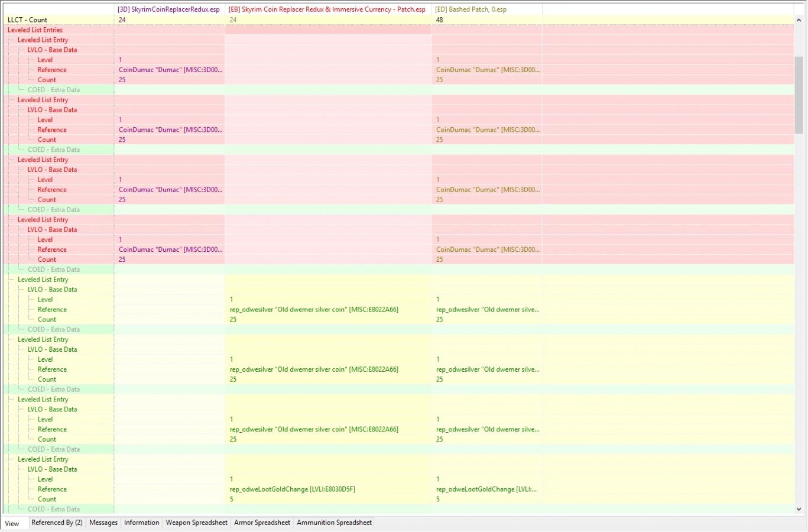
Task: Select the SkyrimCoinReplacerRedux.esp column header
Action: click(170, 9)
